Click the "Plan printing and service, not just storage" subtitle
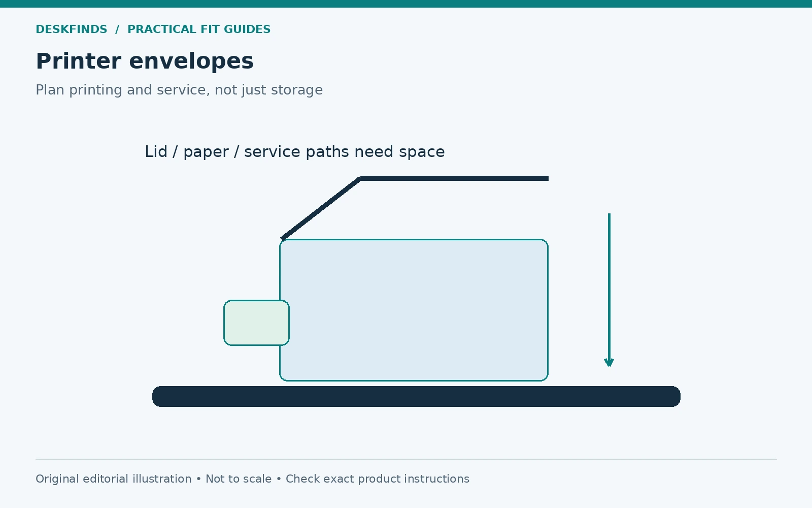Screen dimensions: 812x508 click(179, 90)
